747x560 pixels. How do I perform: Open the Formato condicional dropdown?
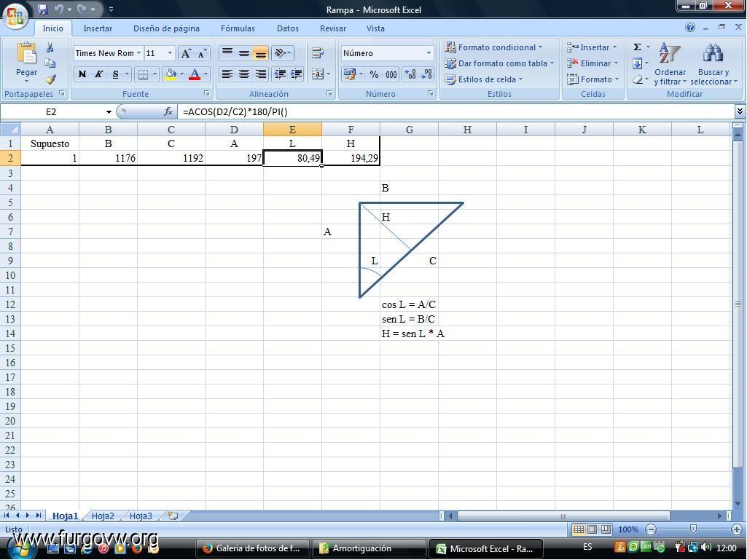493,47
